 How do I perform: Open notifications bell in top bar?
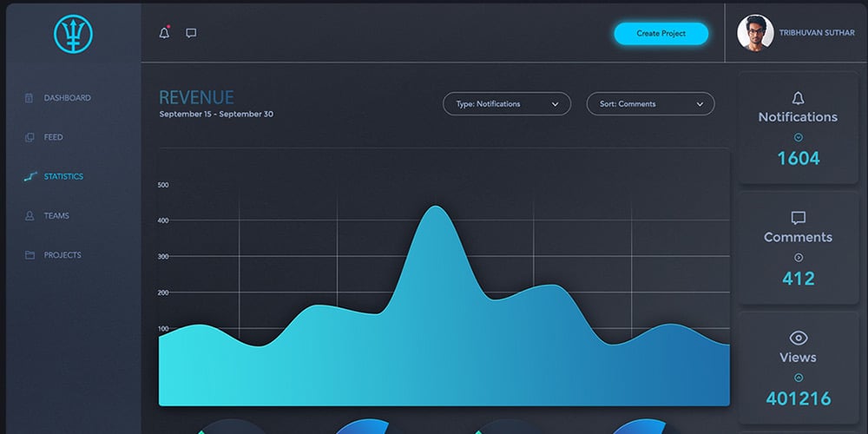(164, 33)
